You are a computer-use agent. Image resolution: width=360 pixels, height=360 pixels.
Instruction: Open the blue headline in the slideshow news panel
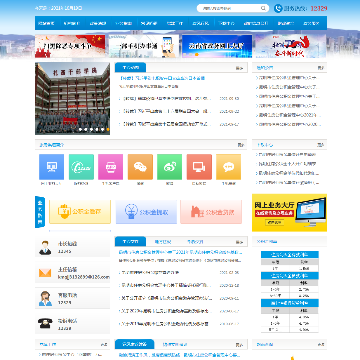pos(162,78)
